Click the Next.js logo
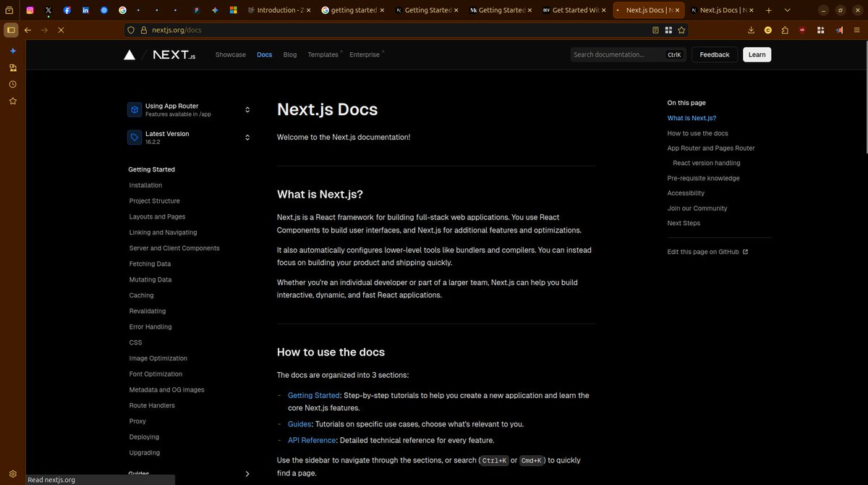 pyautogui.click(x=174, y=54)
